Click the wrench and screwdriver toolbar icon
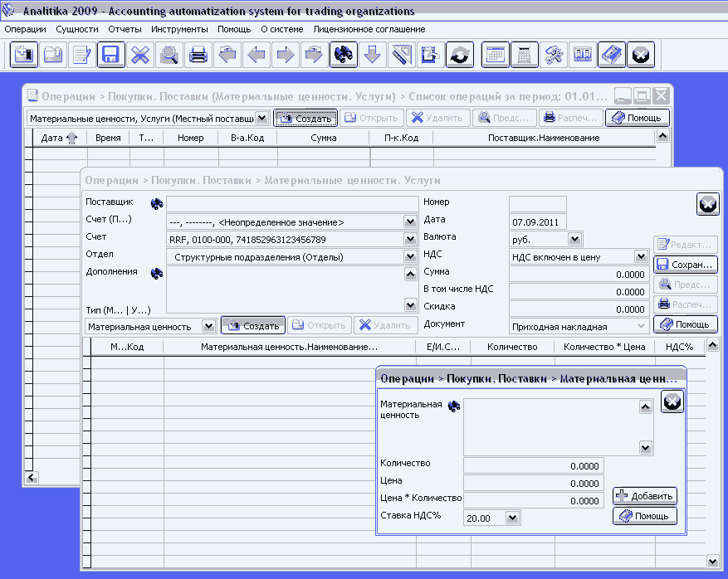Screen dimensions: 728x579 pos(554,55)
